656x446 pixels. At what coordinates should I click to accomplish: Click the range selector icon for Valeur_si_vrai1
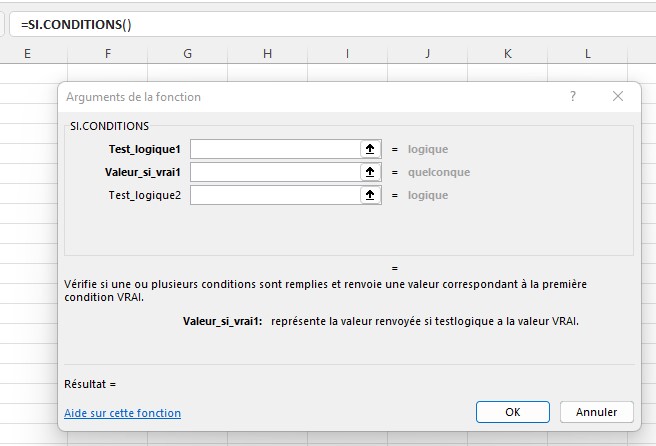(370, 172)
